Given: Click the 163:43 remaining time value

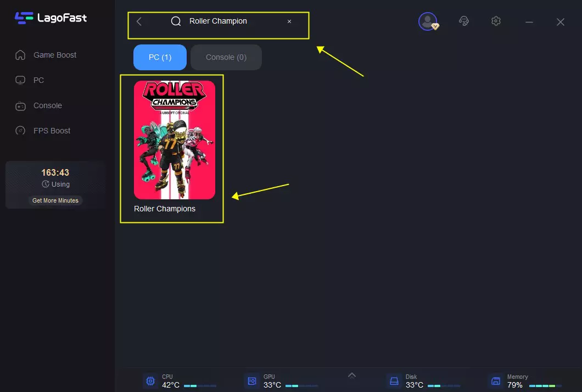Looking at the screenshot, I should [x=55, y=172].
